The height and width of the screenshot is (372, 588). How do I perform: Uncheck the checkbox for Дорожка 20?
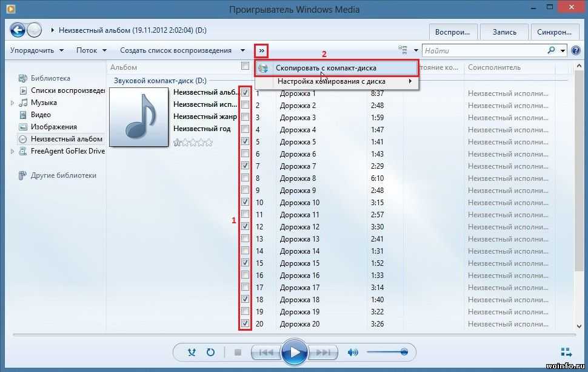point(246,323)
